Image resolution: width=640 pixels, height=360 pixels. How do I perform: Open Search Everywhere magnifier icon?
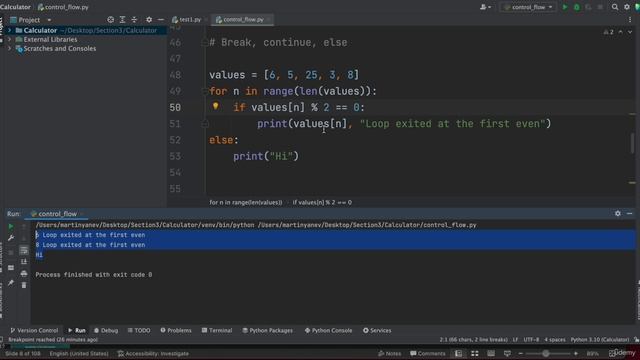click(x=615, y=7)
